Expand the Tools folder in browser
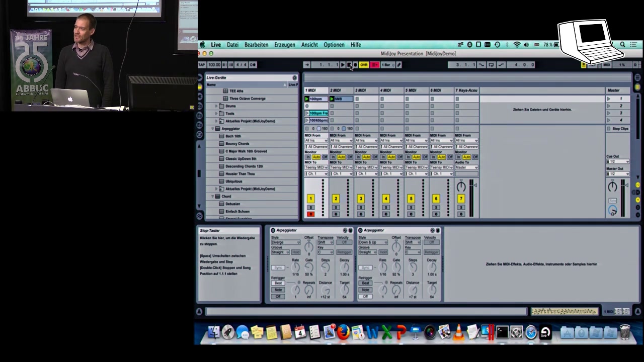This screenshot has height=362, width=644. click(216, 114)
